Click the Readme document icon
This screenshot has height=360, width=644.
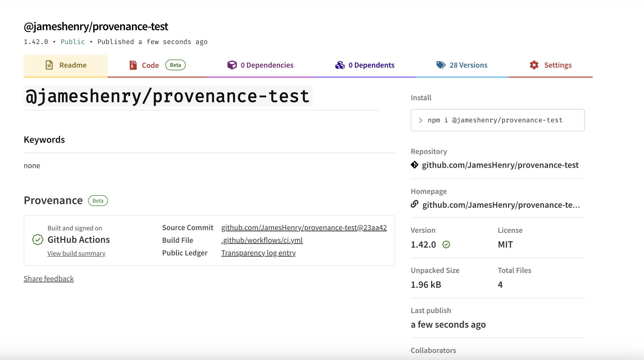[x=49, y=65]
